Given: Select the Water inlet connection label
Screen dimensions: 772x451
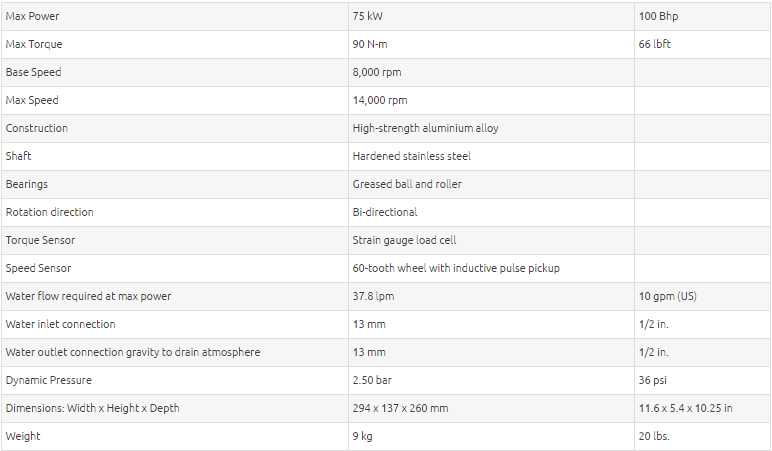Looking at the screenshot, I should click(x=61, y=324).
